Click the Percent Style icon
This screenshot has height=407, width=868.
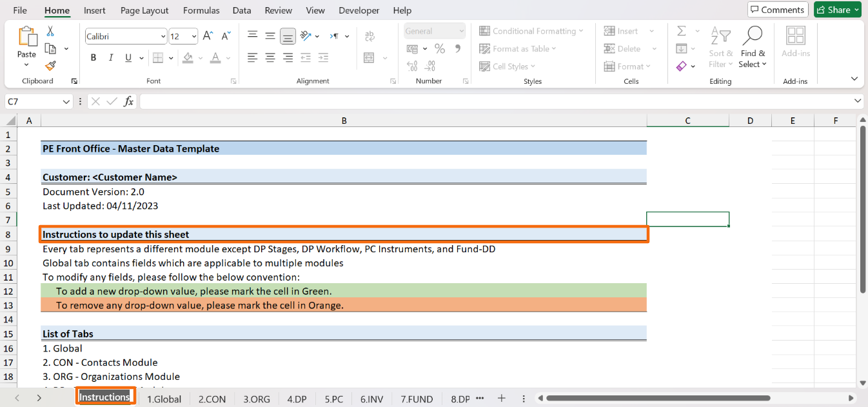(440, 49)
